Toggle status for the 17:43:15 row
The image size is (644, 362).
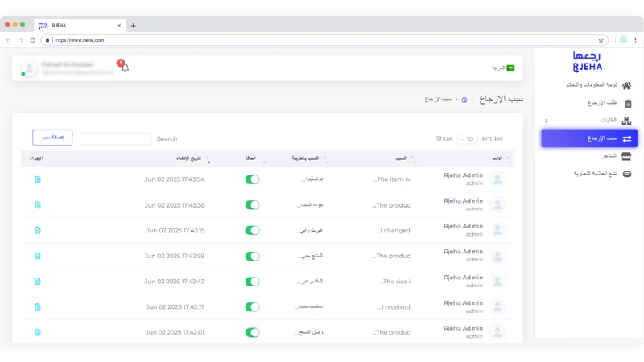pyautogui.click(x=252, y=230)
